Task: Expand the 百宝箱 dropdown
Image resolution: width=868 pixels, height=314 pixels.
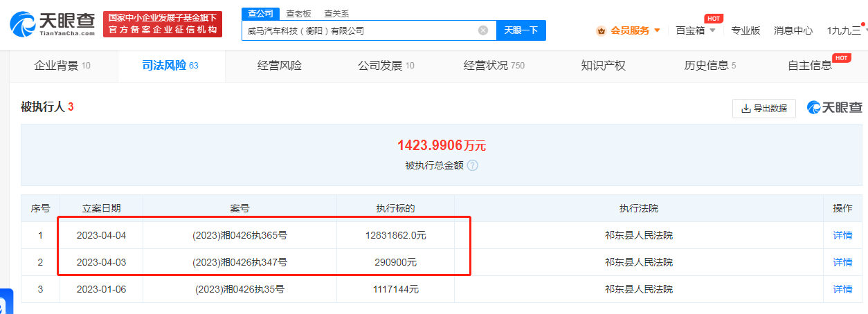Action: click(696, 30)
